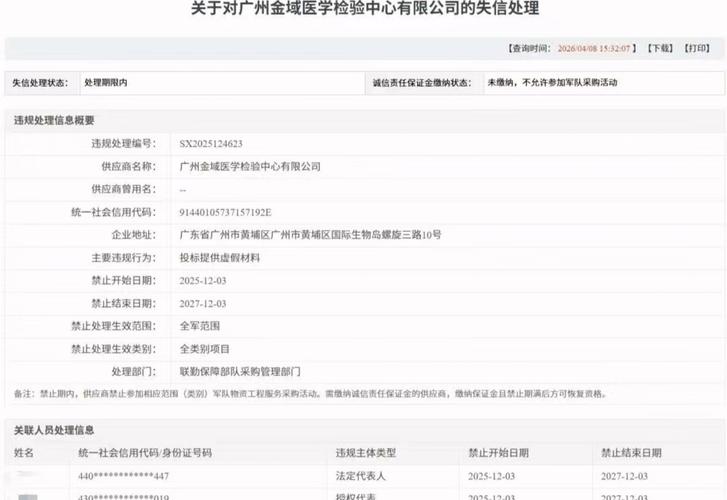
Task: Click the 全军范围 scope value
Action: (200, 326)
